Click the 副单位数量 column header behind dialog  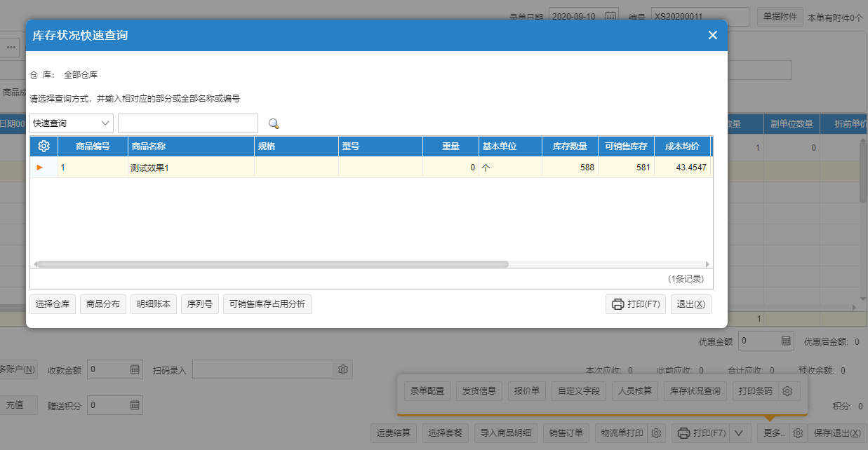[792, 124]
